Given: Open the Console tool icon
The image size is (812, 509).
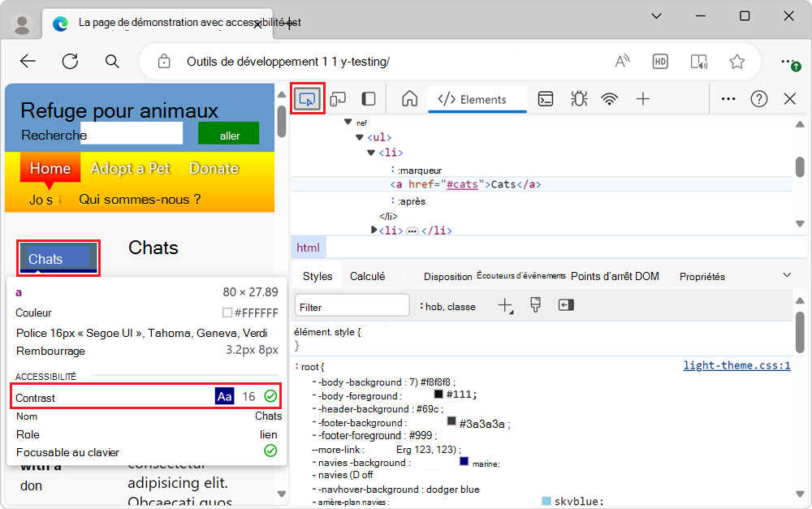Looking at the screenshot, I should click(x=546, y=99).
